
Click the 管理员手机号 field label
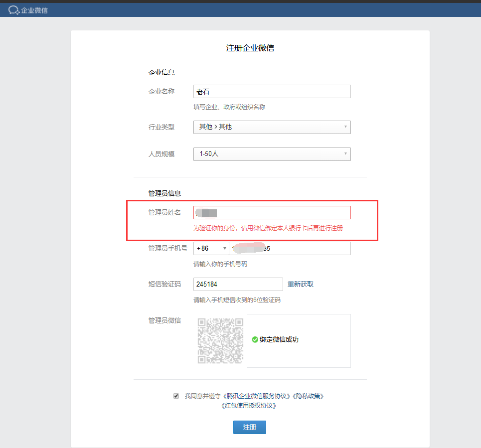tap(168, 248)
